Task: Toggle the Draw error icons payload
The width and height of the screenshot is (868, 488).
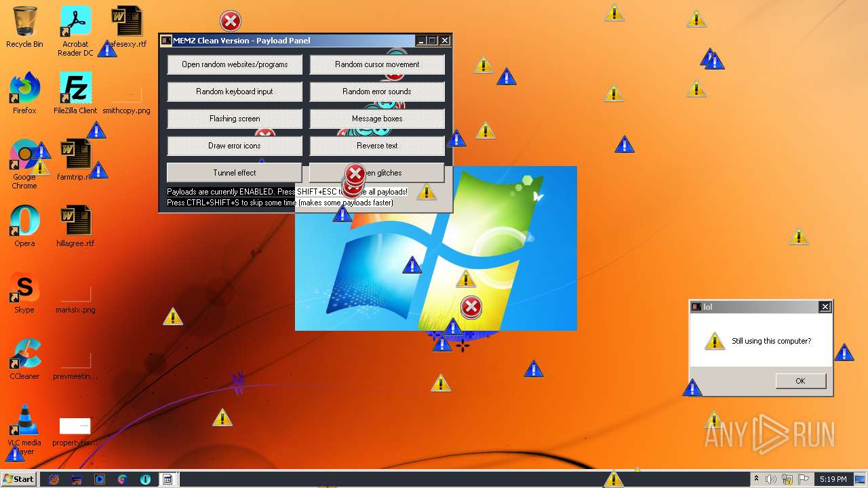Action: click(x=235, y=146)
